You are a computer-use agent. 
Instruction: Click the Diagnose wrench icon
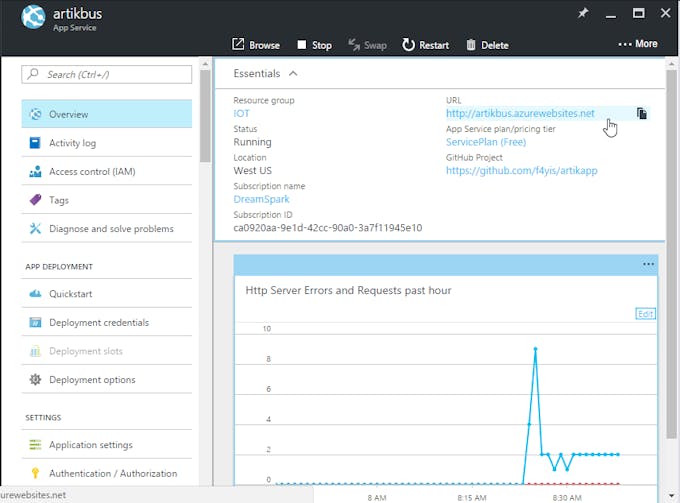tap(35, 228)
